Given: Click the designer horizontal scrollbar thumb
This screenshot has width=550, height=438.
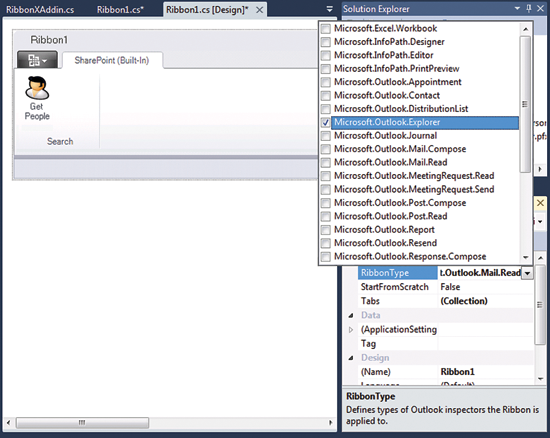Looking at the screenshot, I should click(x=82, y=423).
